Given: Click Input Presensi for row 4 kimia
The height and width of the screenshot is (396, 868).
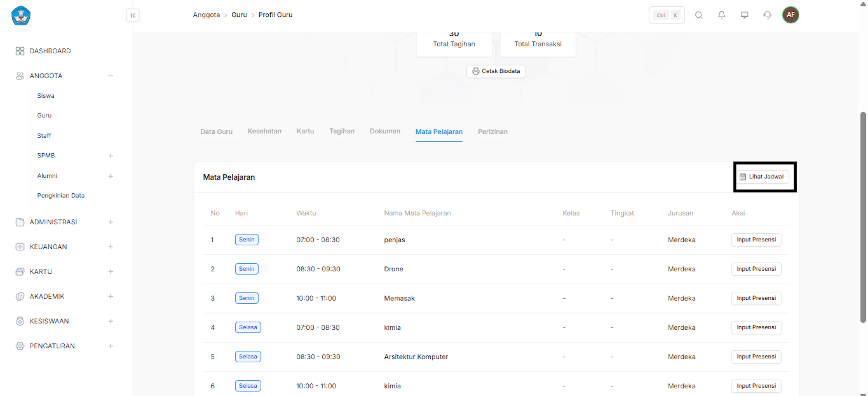Looking at the screenshot, I should (x=756, y=327).
